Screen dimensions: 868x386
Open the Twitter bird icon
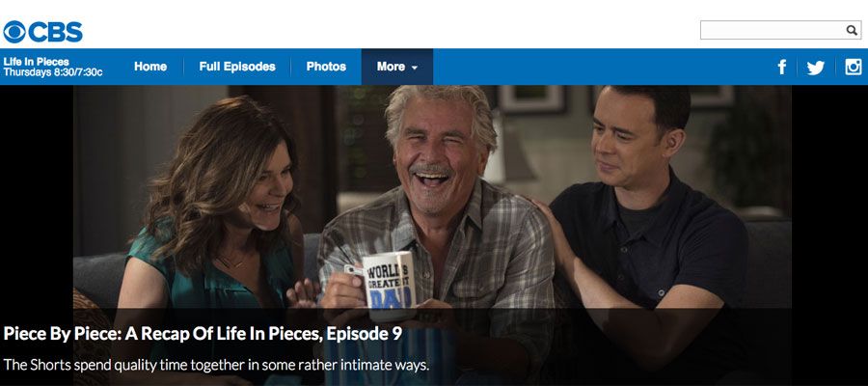click(x=815, y=68)
